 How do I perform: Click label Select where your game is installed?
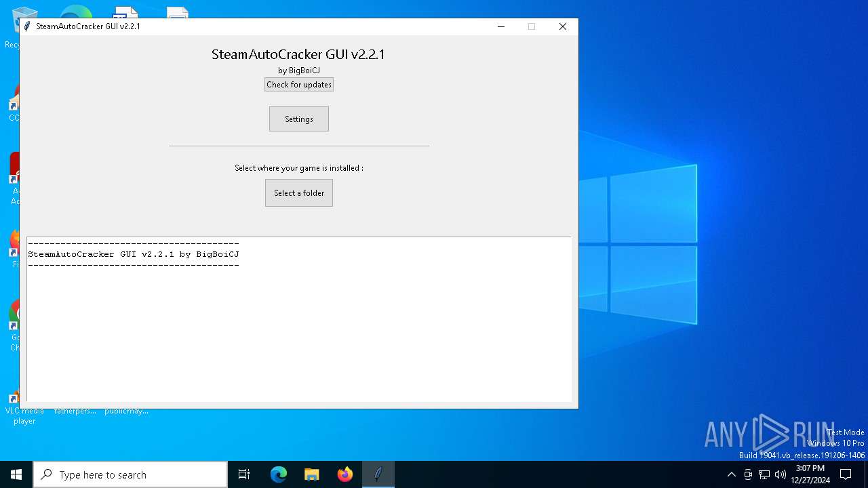(299, 168)
